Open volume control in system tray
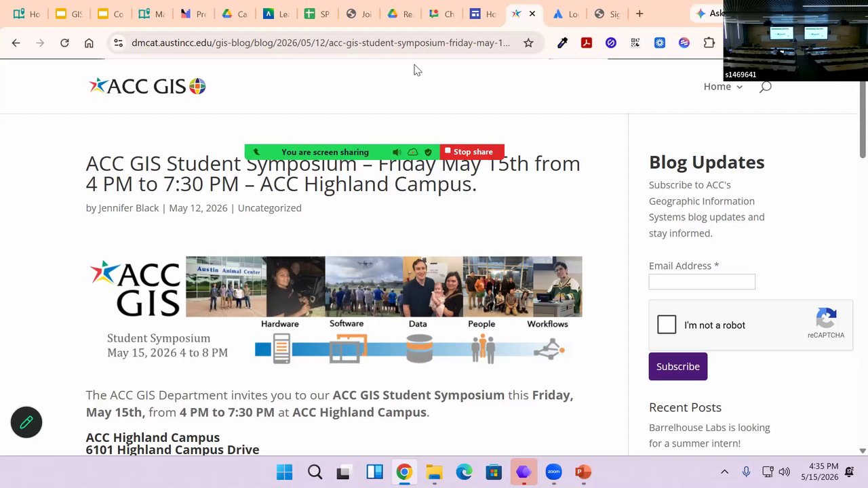This screenshot has height=488, width=868. coord(785,472)
